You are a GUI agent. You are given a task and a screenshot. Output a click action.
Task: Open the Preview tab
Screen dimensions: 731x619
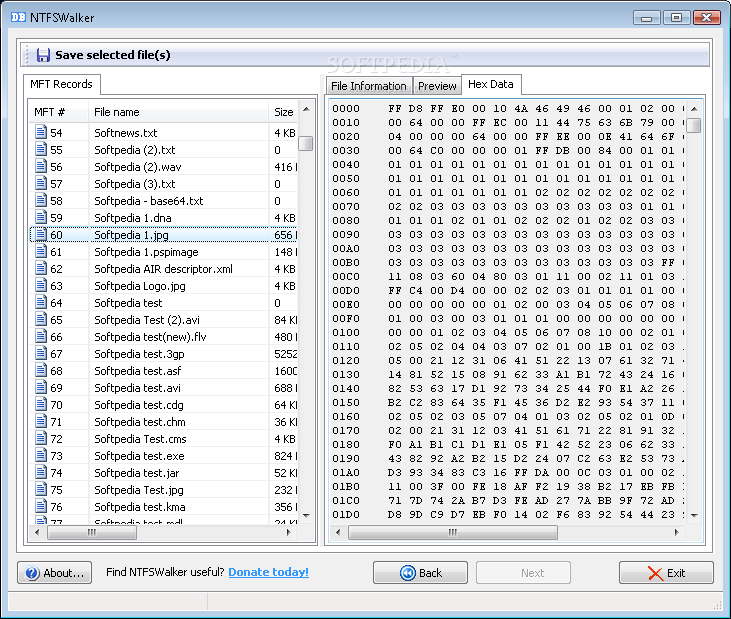tap(437, 86)
